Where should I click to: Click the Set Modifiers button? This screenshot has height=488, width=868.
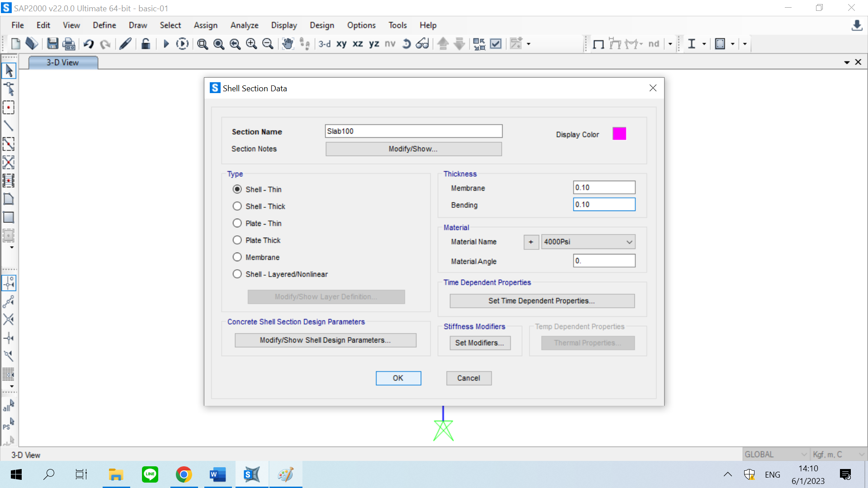click(480, 343)
